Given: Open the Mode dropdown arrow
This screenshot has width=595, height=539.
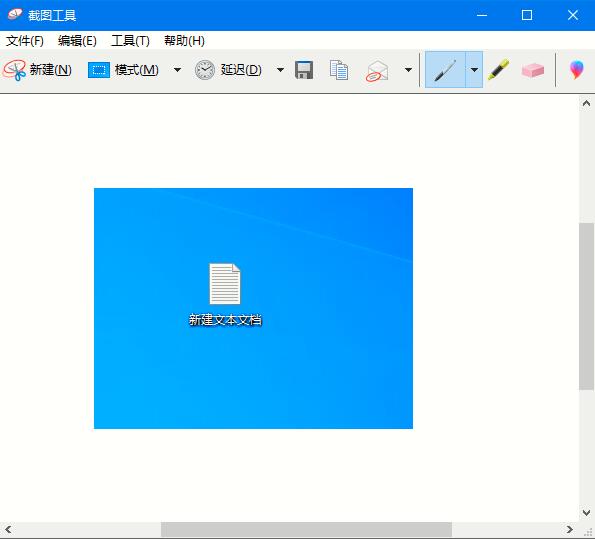Looking at the screenshot, I should point(177,70).
